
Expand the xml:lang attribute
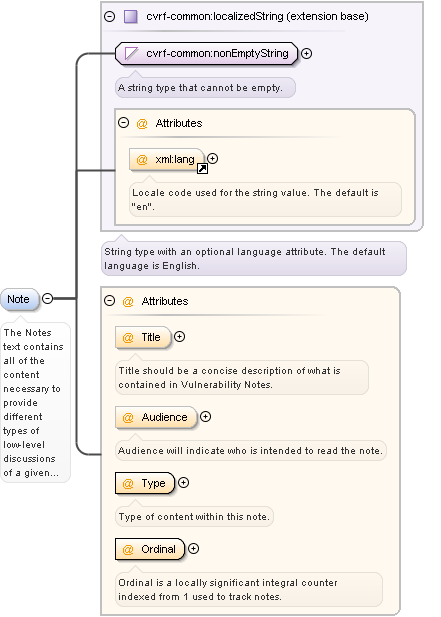pyautogui.click(x=212, y=159)
